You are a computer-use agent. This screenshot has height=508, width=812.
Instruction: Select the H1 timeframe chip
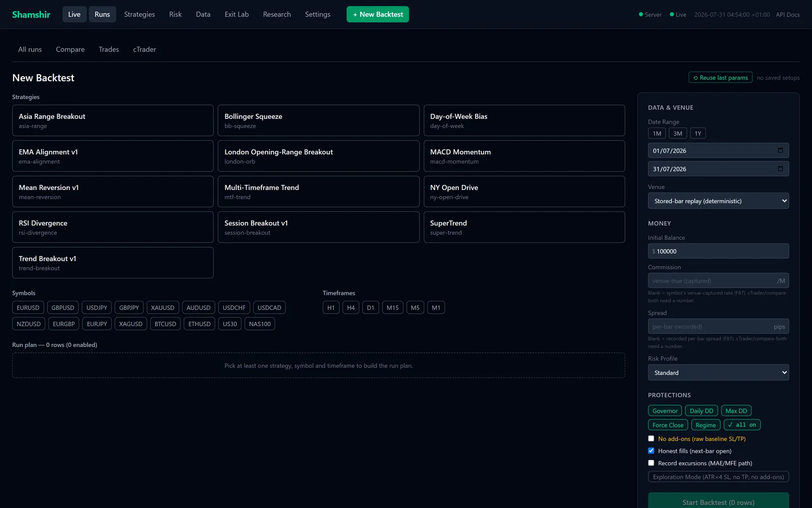click(331, 307)
